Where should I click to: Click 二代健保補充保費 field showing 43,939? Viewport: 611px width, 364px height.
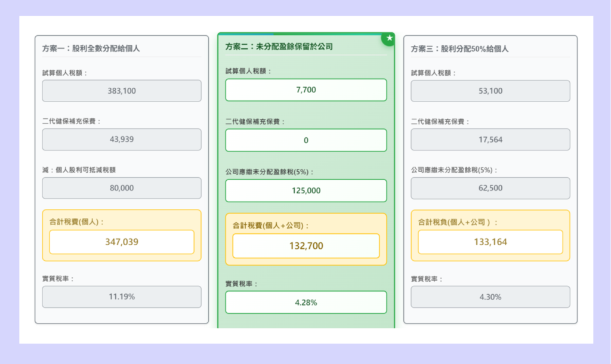point(122,140)
